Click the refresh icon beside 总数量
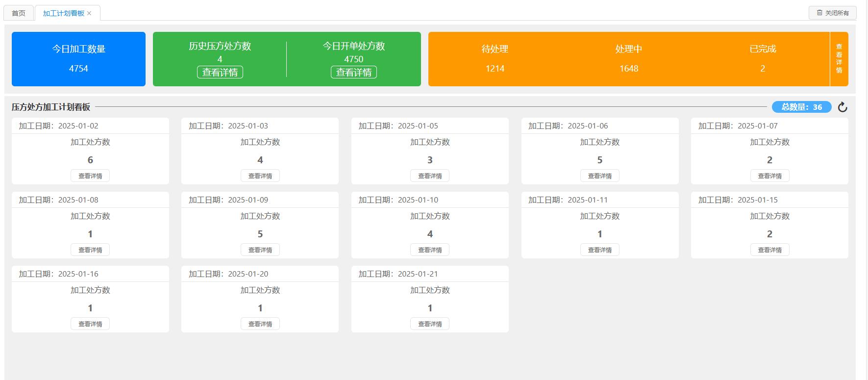 [x=843, y=107]
